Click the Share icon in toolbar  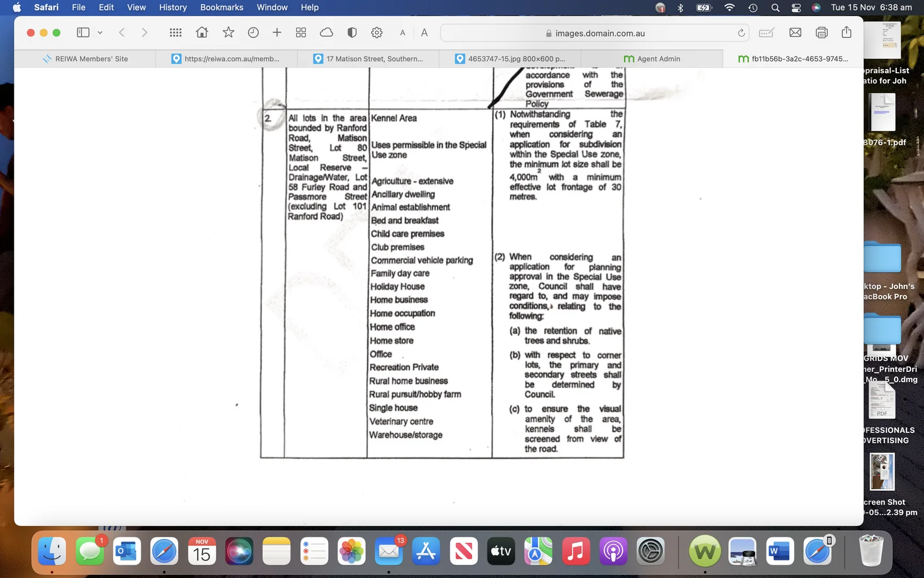[846, 33]
